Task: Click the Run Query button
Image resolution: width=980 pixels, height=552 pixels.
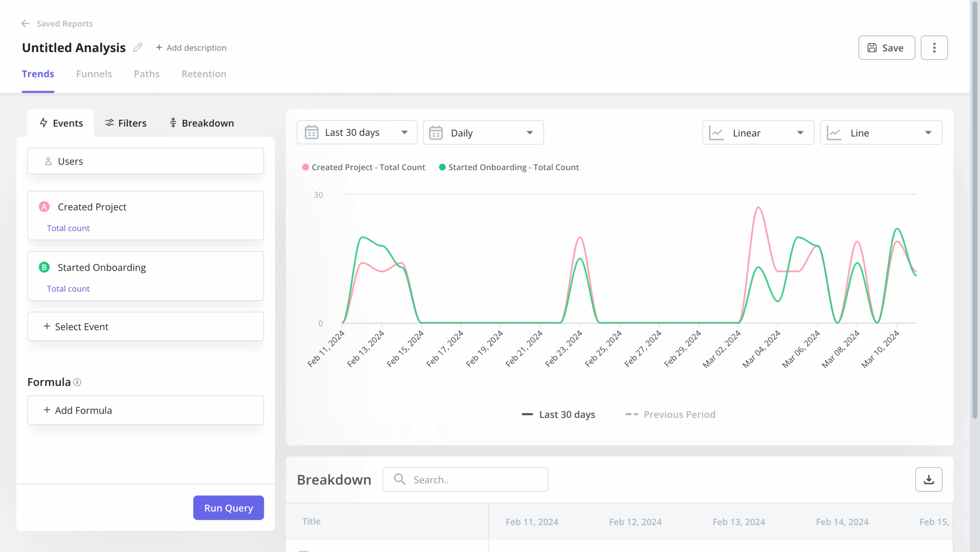Action: [x=229, y=508]
